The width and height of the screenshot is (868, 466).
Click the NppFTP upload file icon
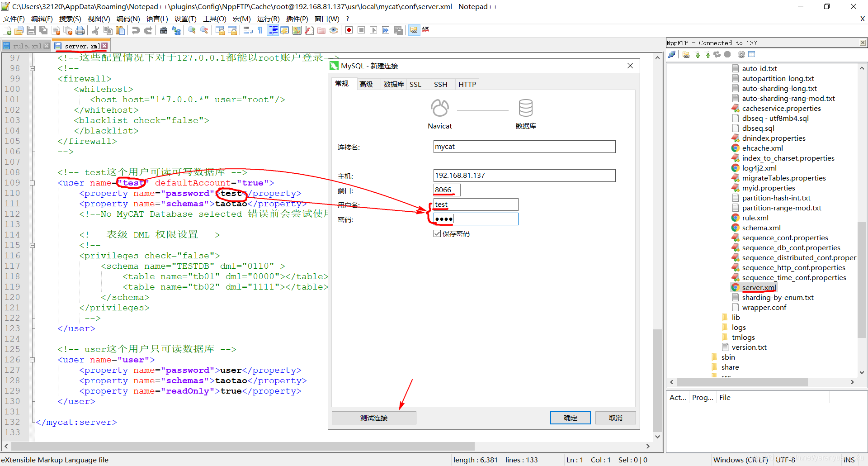[708, 55]
